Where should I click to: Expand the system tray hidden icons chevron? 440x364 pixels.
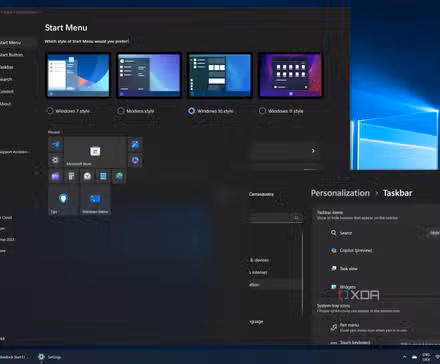point(404,357)
